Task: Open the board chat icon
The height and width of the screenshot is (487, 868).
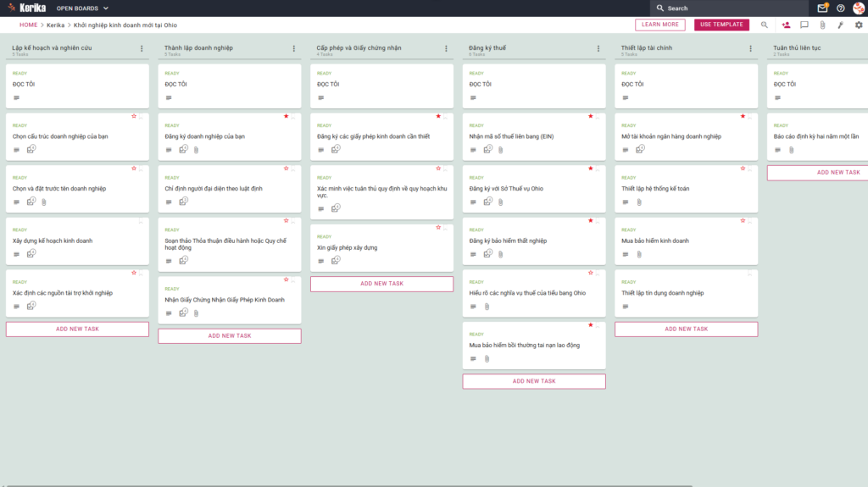Action: click(x=804, y=25)
